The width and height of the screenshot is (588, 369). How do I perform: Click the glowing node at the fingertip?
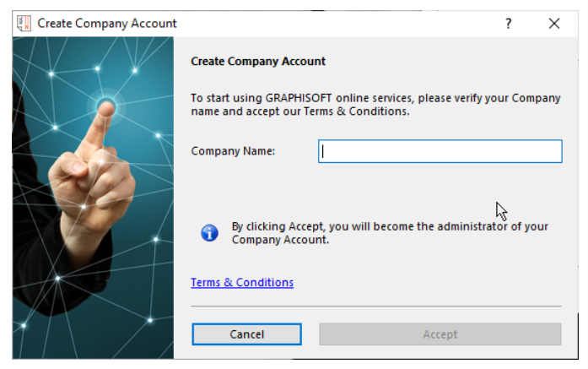click(106, 106)
